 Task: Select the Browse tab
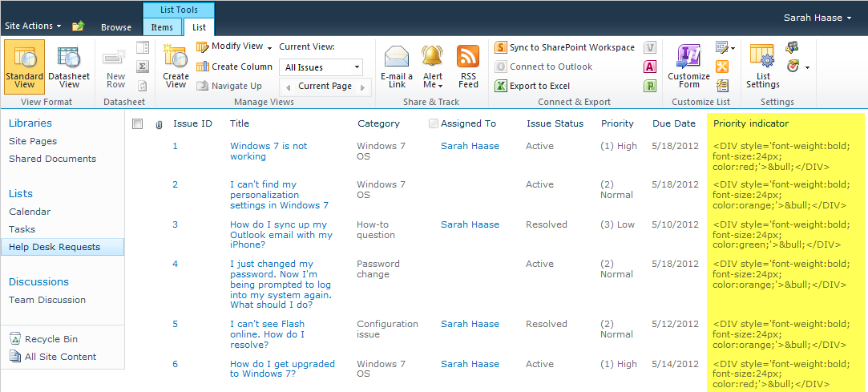pos(116,27)
